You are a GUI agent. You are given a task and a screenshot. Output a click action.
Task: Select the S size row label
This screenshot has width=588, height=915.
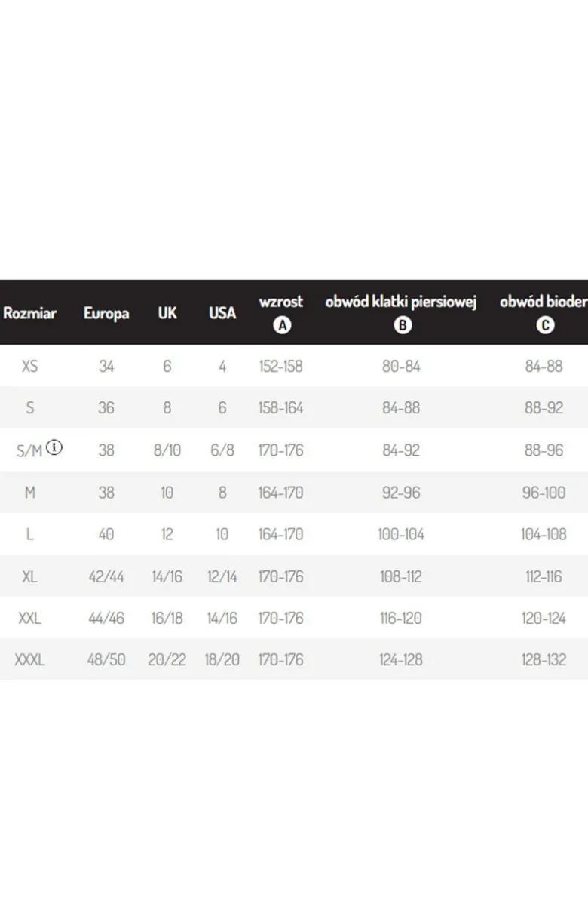pyautogui.click(x=30, y=408)
